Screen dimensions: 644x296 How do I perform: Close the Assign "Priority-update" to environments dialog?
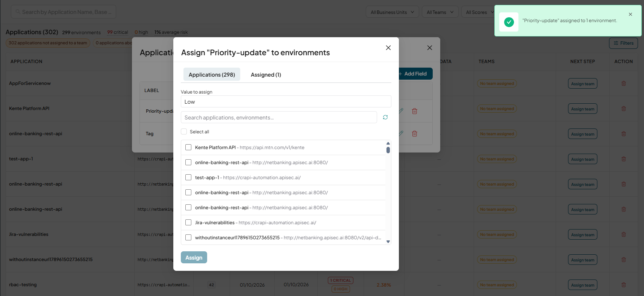[x=388, y=48]
